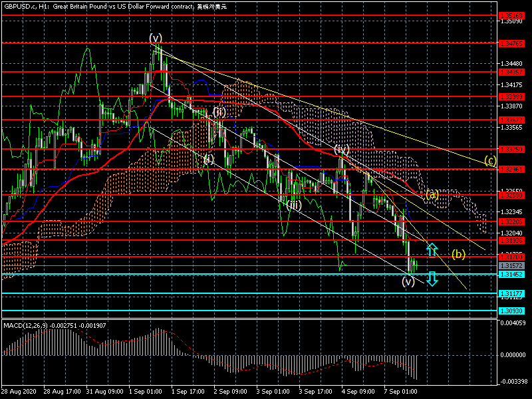
Task: Select the 1.34765 resistance price tag
Action: (x=511, y=43)
